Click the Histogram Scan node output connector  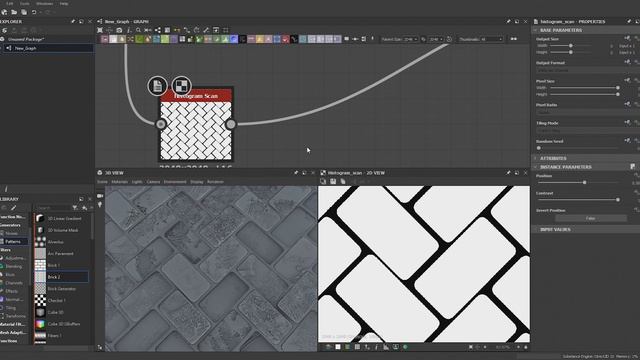click(231, 124)
